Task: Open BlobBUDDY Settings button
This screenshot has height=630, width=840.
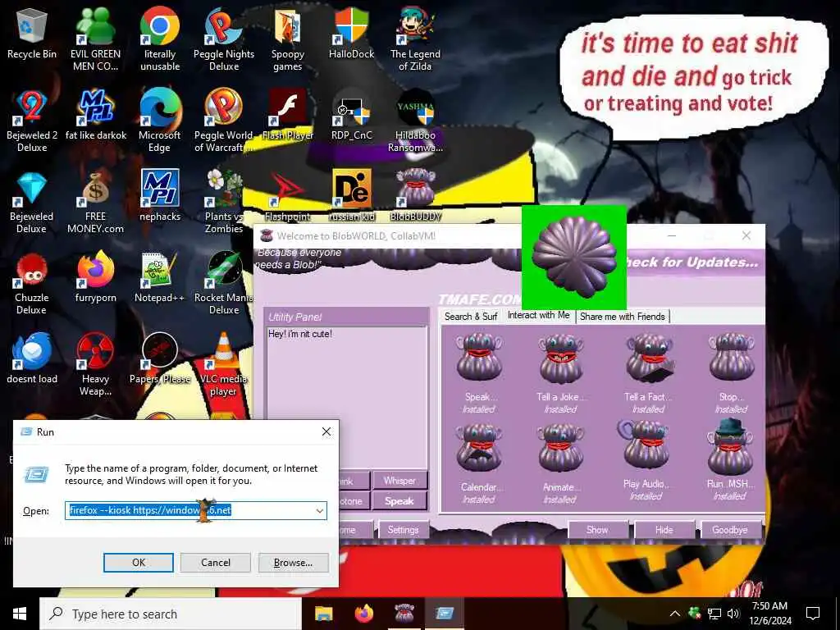Action: tap(403, 530)
